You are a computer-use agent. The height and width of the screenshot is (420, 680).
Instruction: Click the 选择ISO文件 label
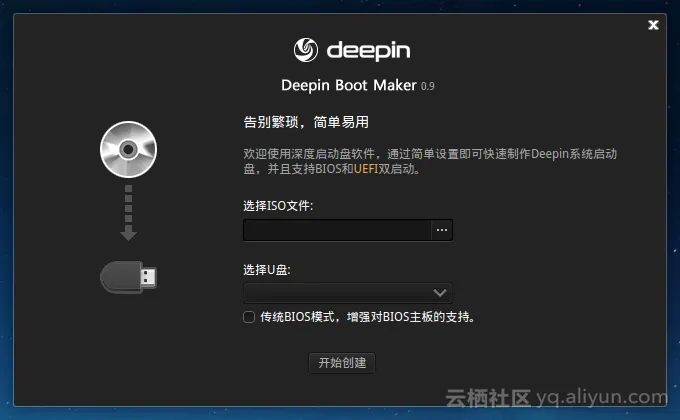[278, 205]
